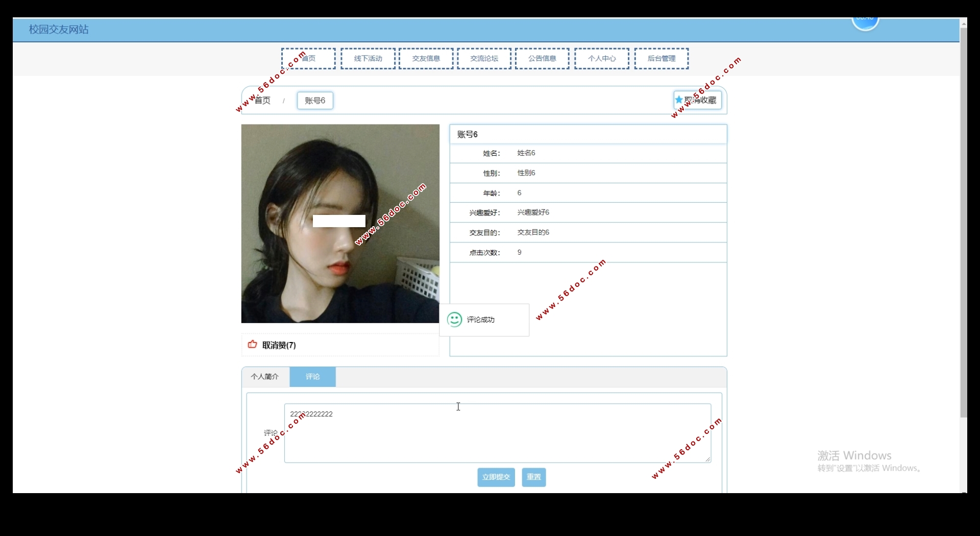Open 个人中心 from the navigation bar
The image size is (980, 536).
[602, 59]
